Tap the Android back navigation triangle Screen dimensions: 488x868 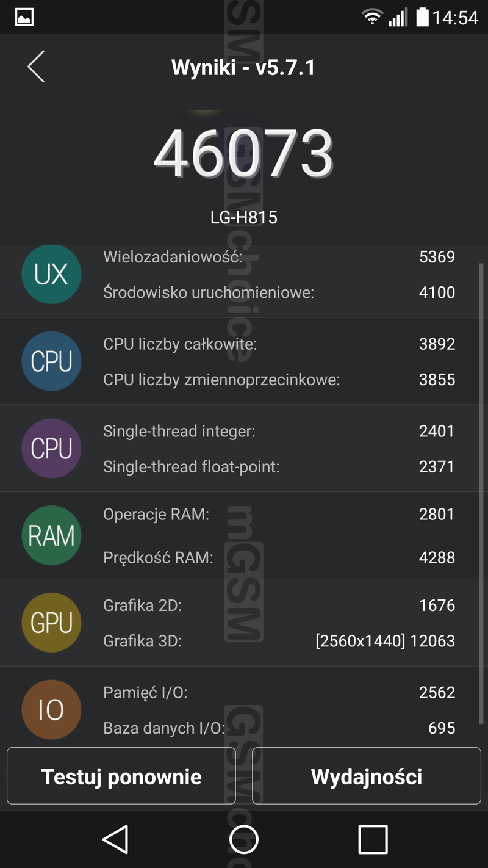115,839
